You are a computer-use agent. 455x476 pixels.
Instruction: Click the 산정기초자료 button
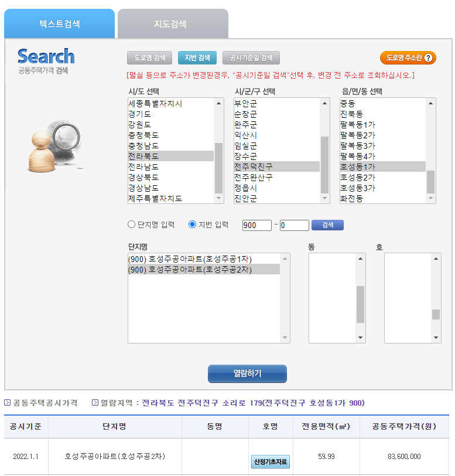(271, 462)
